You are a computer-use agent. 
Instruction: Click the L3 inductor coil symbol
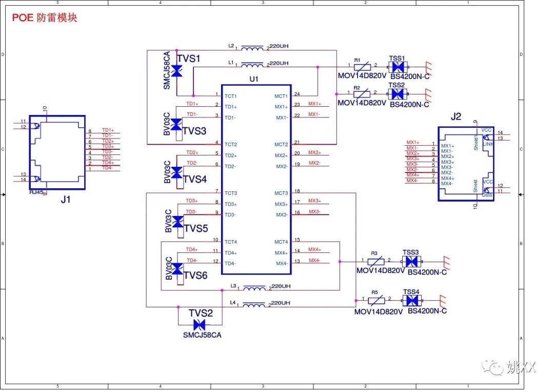pos(254,288)
